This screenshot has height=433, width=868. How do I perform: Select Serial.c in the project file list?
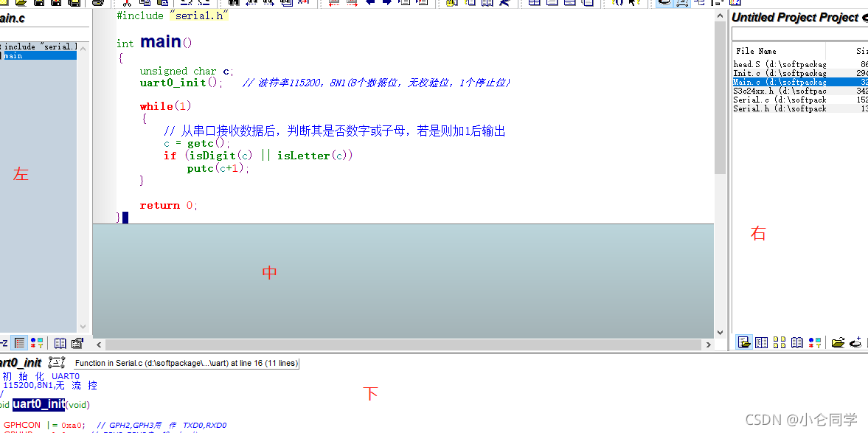(780, 100)
